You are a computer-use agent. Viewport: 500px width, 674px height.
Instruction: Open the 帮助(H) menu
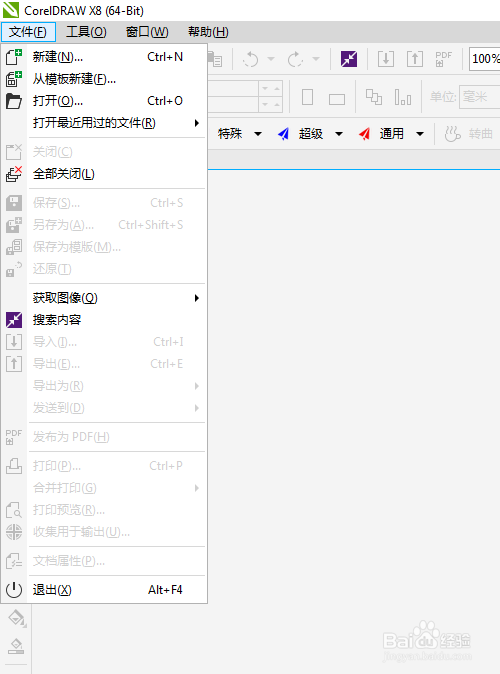click(x=208, y=32)
